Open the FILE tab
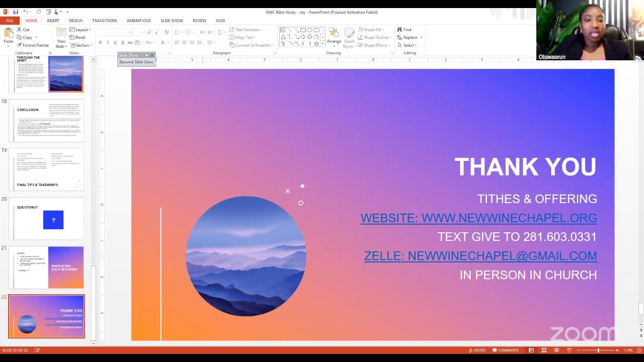Viewport: 644px width, 362px height. pyautogui.click(x=10, y=21)
